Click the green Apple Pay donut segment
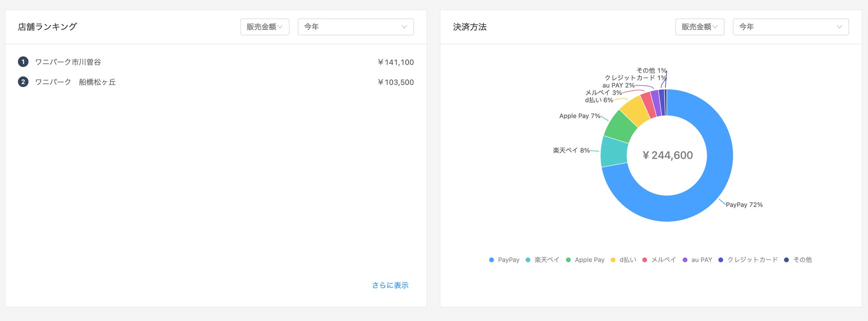Image resolution: width=868 pixels, height=321 pixels. (621, 126)
